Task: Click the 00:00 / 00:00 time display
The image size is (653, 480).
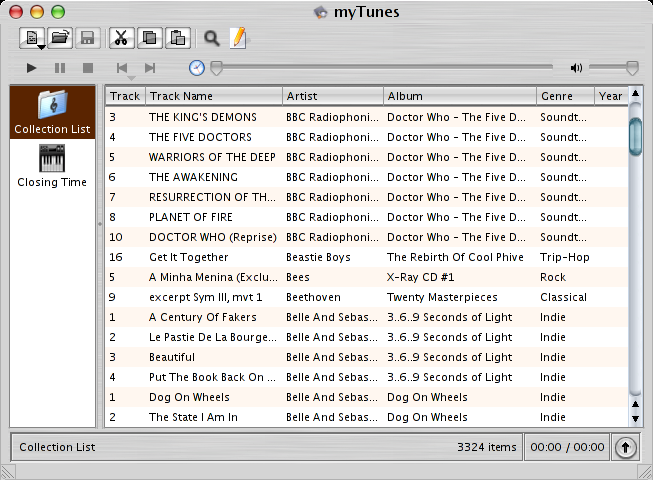Action: point(567,447)
